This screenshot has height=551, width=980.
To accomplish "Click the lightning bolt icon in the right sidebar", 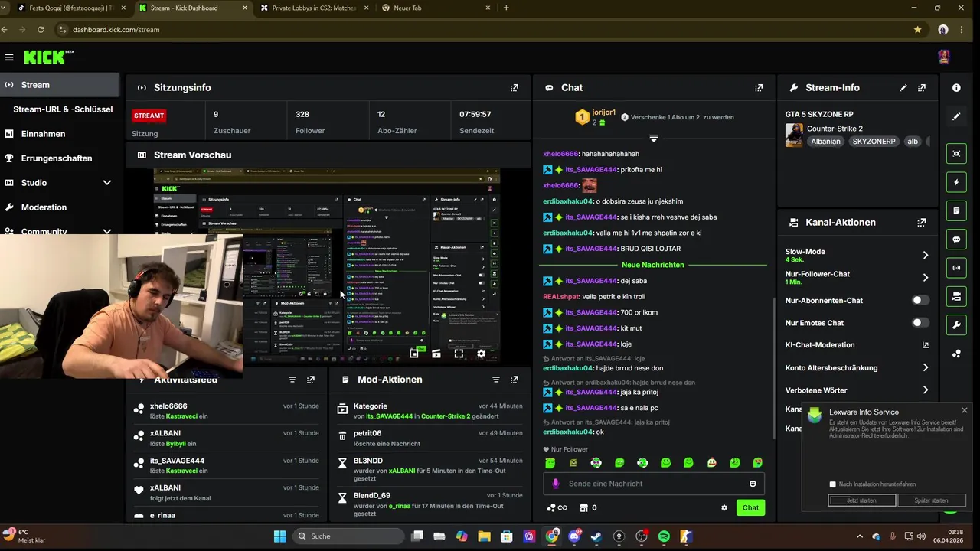I will pyautogui.click(x=956, y=182).
